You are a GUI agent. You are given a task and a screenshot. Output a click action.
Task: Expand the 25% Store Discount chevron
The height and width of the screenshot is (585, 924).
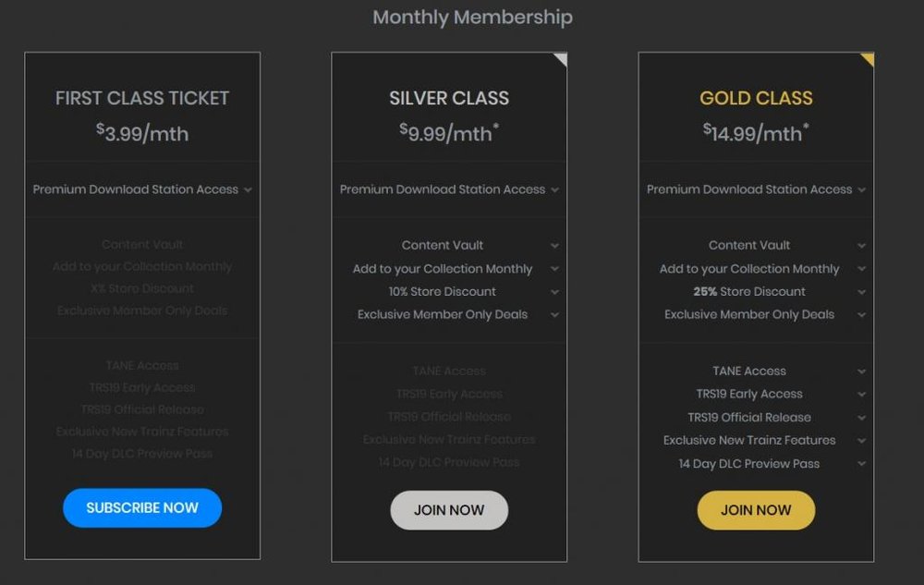[x=861, y=292]
